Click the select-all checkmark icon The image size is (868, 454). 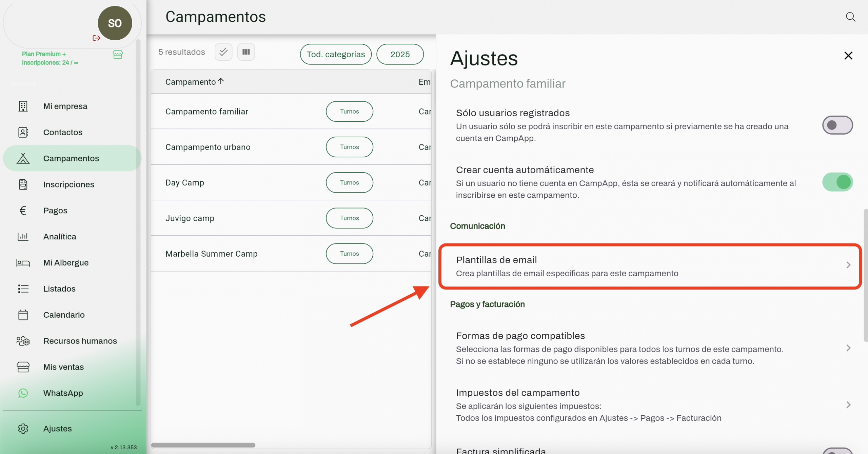(223, 52)
